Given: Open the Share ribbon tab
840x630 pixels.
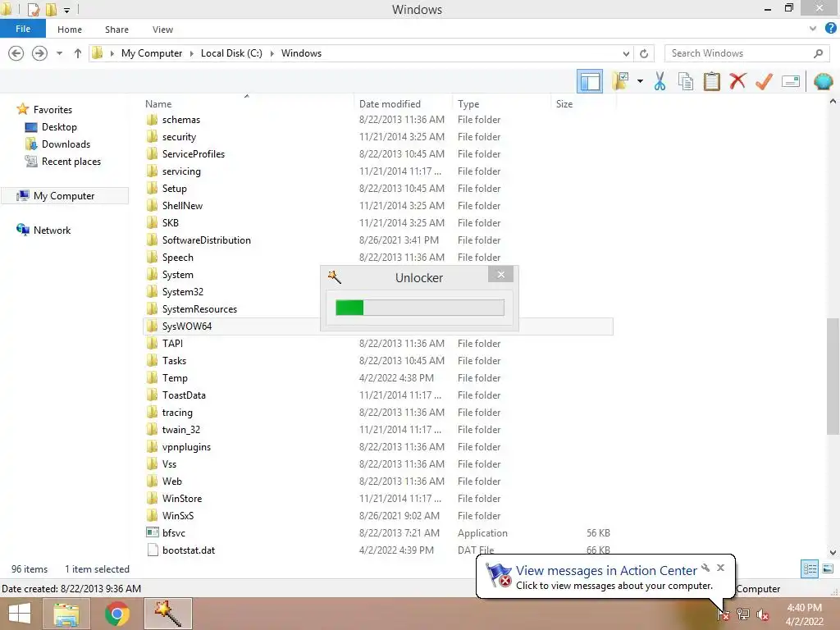Looking at the screenshot, I should 116,30.
